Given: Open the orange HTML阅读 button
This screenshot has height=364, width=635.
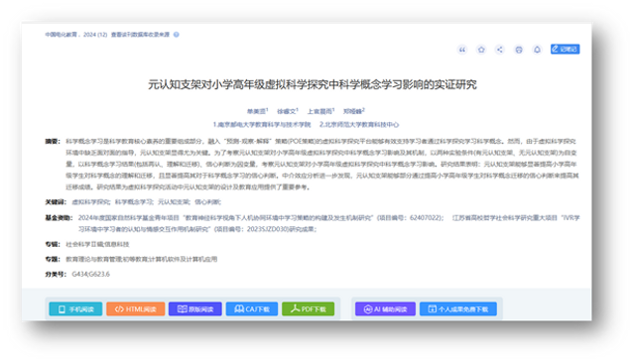Looking at the screenshot, I should coord(136,308).
